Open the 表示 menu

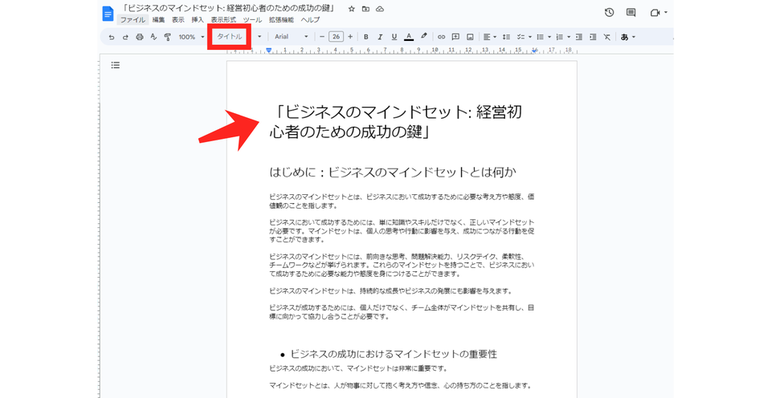(x=178, y=20)
